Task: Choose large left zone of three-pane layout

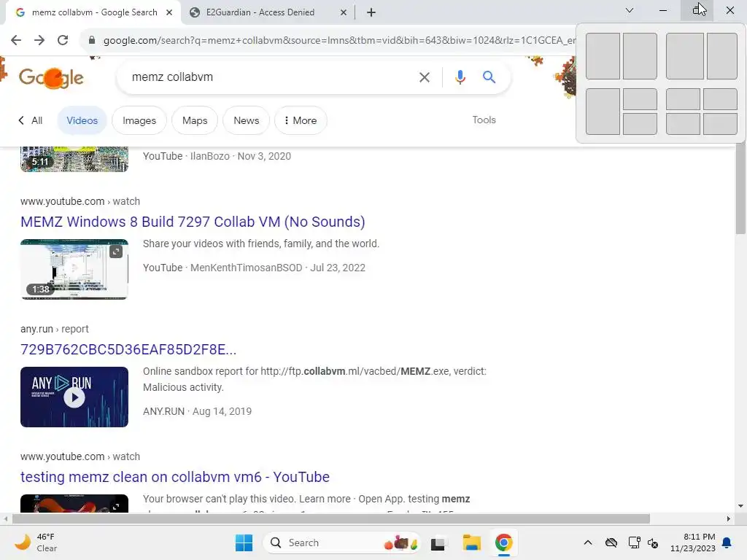Action: click(x=603, y=112)
